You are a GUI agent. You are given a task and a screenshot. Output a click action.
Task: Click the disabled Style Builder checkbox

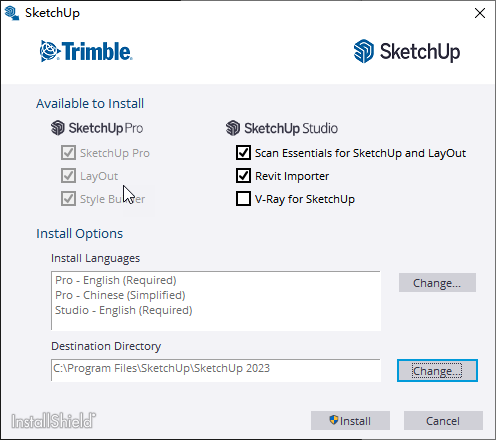[x=68, y=199]
